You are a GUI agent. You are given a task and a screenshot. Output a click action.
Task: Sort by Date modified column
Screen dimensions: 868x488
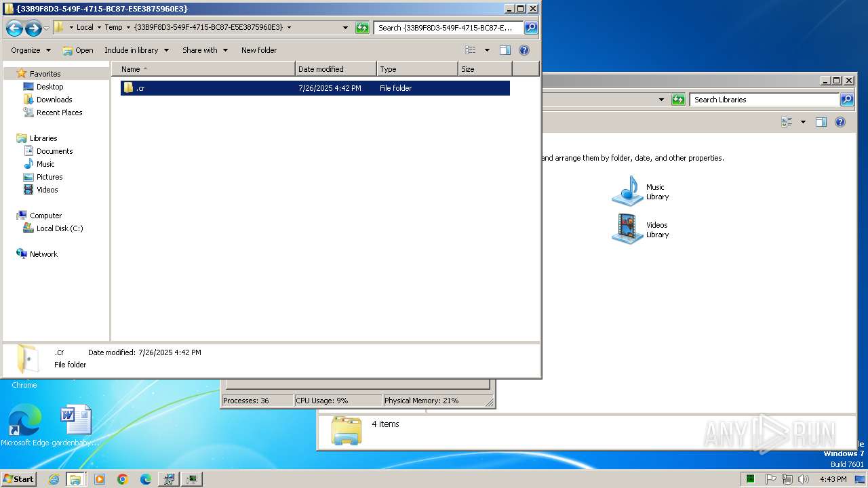[336, 69]
